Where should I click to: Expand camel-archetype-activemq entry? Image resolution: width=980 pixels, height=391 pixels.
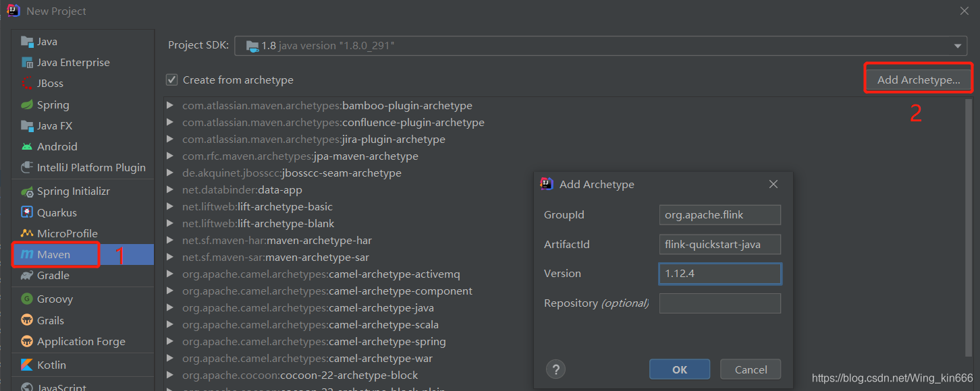click(x=170, y=274)
